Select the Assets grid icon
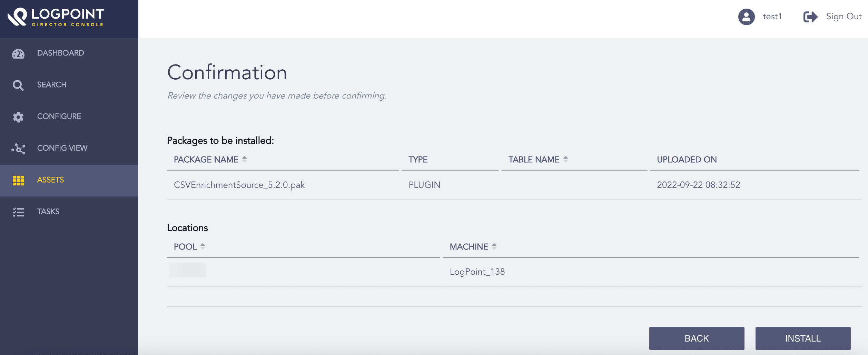The width and height of the screenshot is (868, 355). [18, 180]
